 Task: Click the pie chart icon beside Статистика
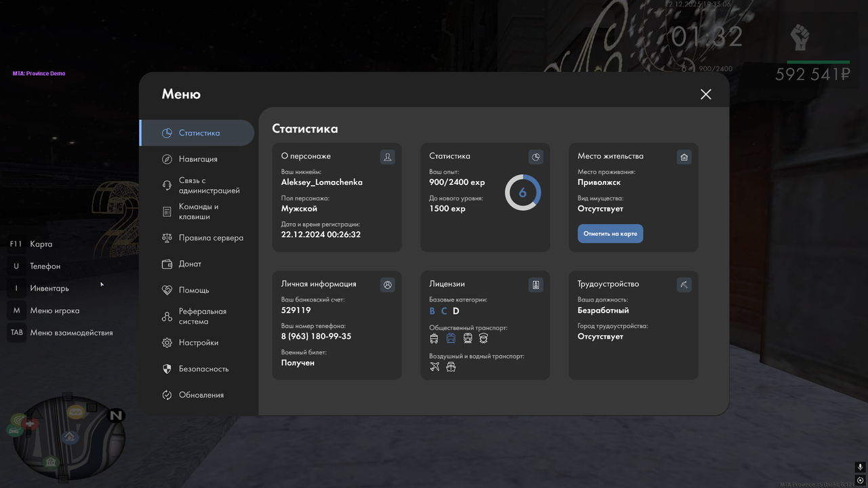pyautogui.click(x=167, y=133)
